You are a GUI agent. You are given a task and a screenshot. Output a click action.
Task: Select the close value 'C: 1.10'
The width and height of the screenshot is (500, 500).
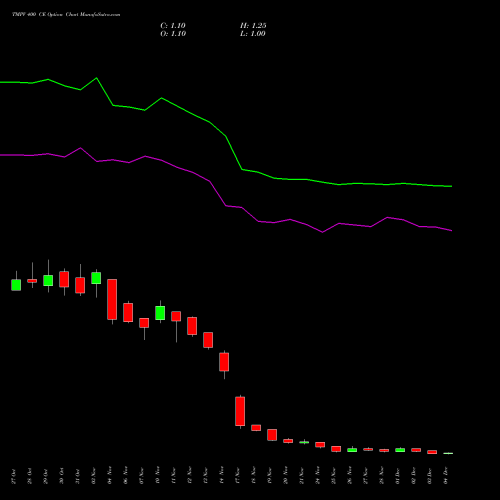pyautogui.click(x=173, y=26)
